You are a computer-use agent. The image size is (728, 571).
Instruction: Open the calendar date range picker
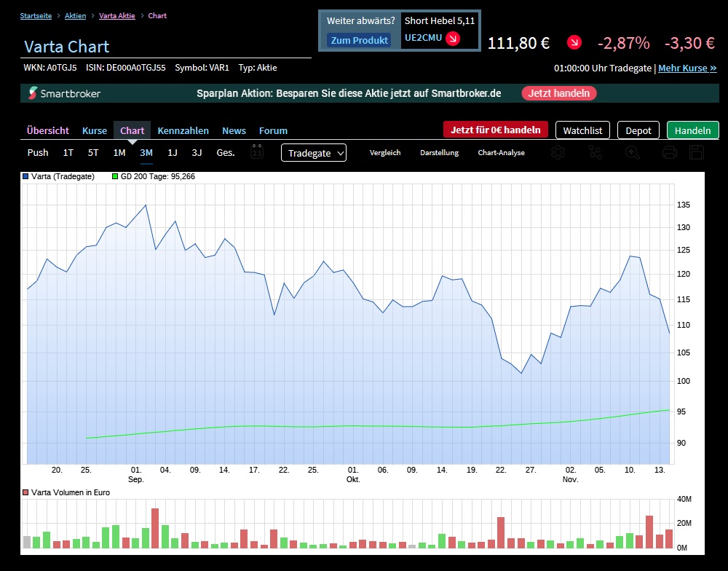[257, 151]
